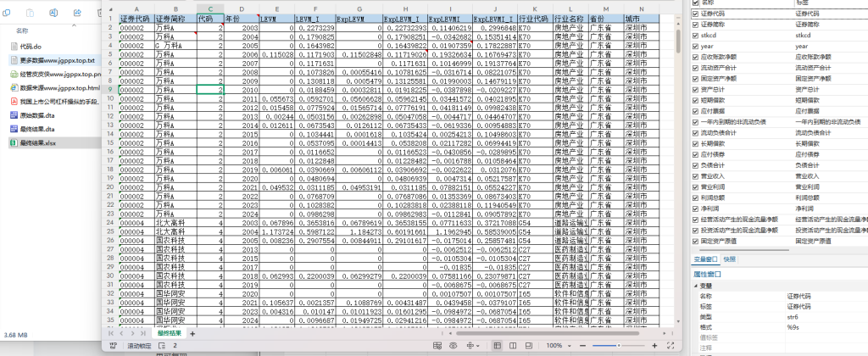Image resolution: width=868 pixels, height=356 pixels.
Task: Click header cell 行业代码 in row 1
Action: [x=535, y=19]
